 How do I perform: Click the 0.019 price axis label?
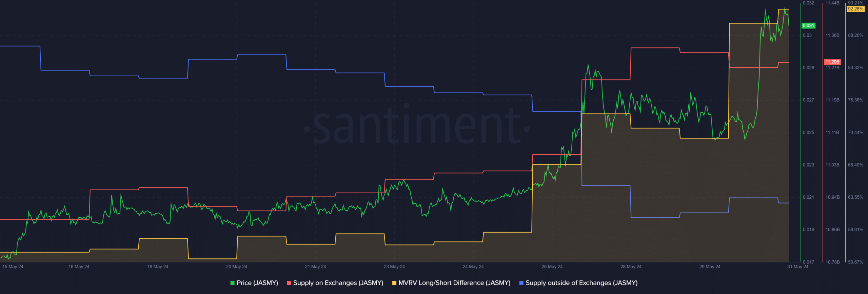click(x=808, y=230)
